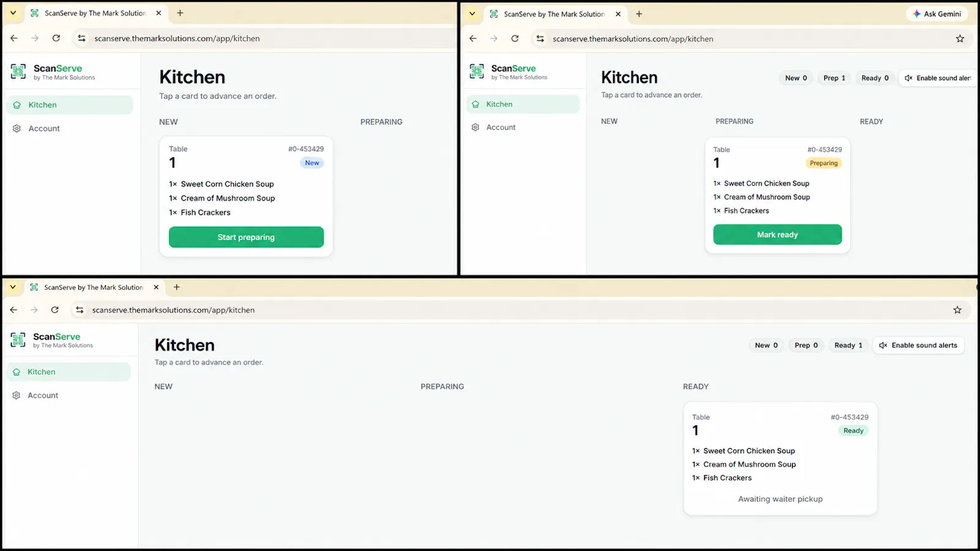980x551 pixels.
Task: Open new tab in bottom window
Action: point(176,287)
